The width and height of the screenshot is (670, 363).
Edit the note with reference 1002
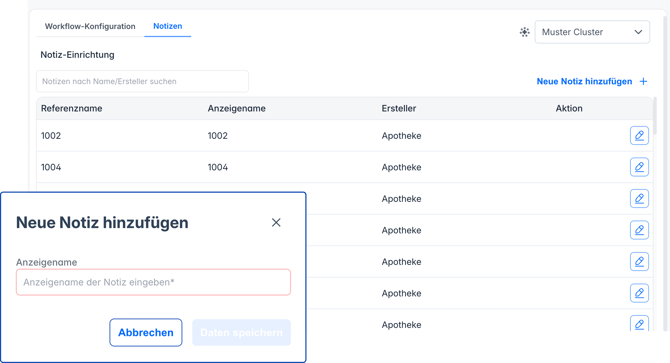(639, 136)
